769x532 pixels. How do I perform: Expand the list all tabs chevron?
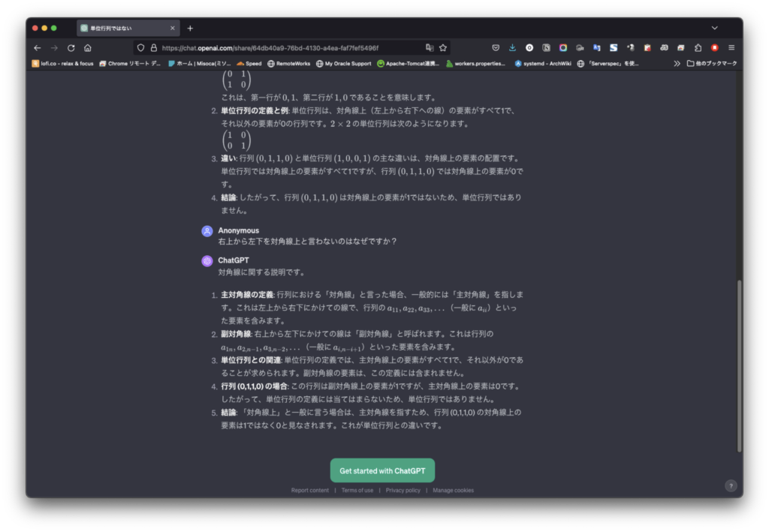coord(725,28)
